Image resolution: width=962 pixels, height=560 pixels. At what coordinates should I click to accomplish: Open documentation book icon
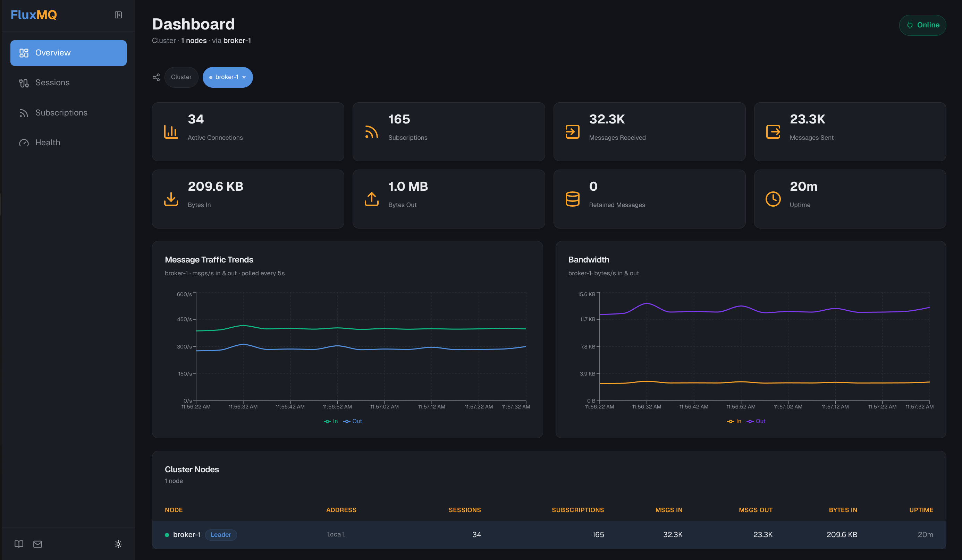(19, 544)
